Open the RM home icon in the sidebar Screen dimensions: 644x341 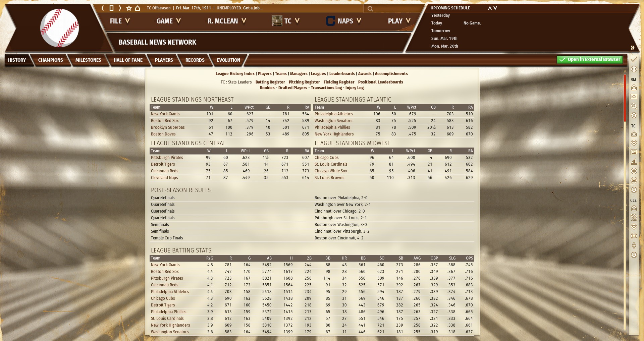634,88
